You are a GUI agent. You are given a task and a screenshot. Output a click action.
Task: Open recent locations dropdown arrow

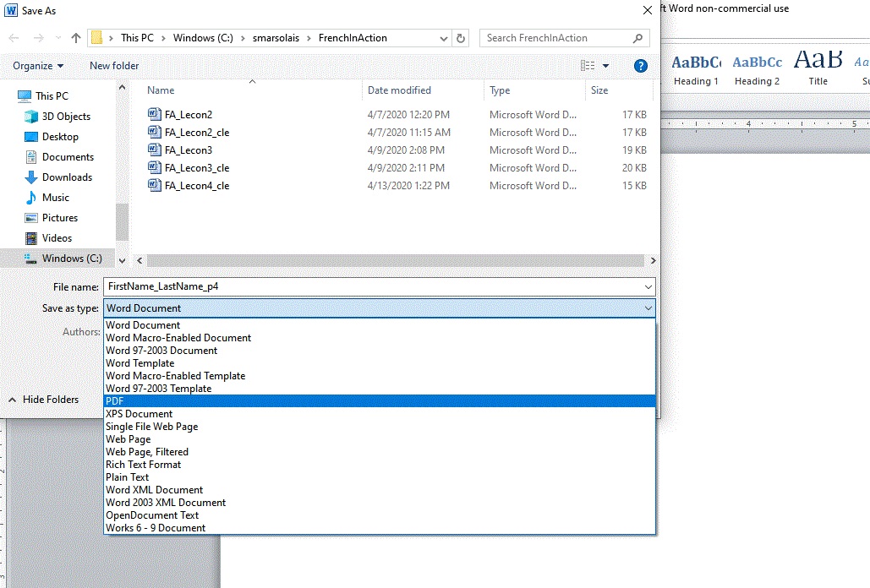58,38
